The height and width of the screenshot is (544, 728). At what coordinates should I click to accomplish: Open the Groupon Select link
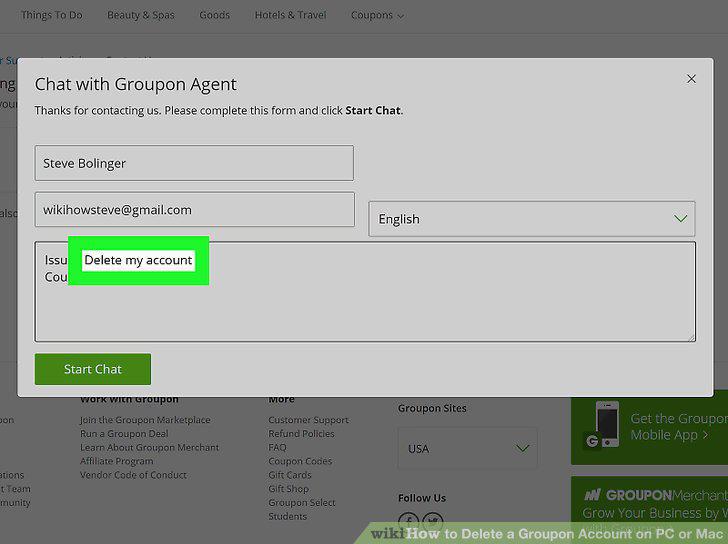(x=302, y=503)
